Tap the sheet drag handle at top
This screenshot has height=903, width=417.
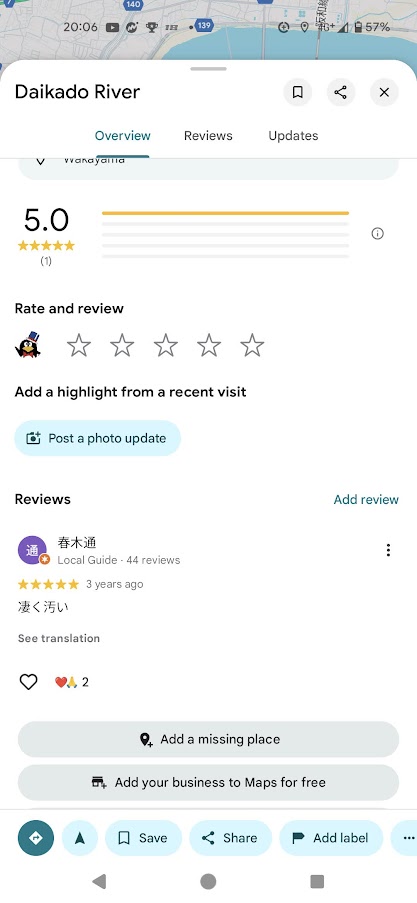pos(208,69)
